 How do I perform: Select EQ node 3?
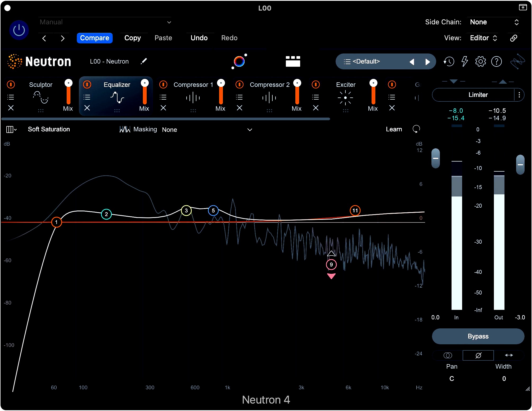pyautogui.click(x=186, y=211)
